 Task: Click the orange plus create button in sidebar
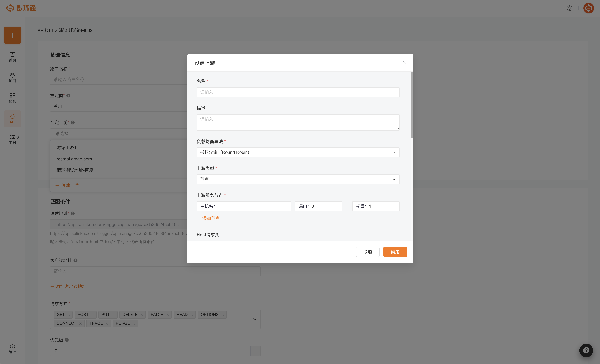[x=12, y=35]
